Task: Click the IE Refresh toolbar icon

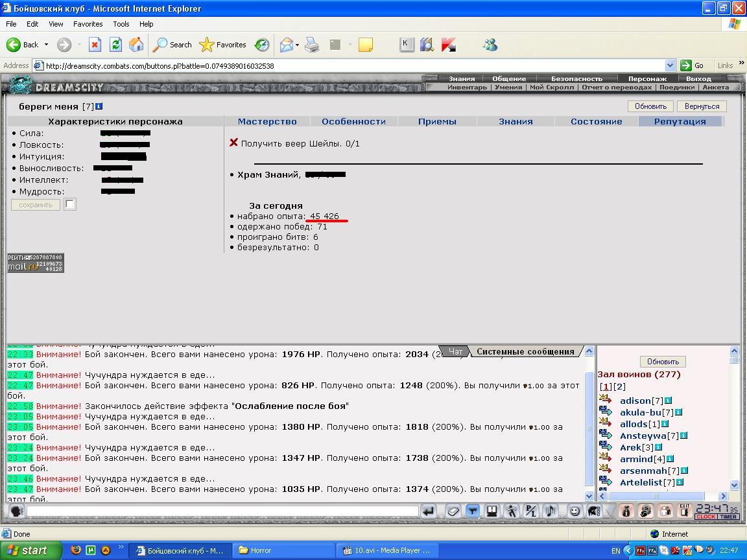Action: tap(115, 45)
